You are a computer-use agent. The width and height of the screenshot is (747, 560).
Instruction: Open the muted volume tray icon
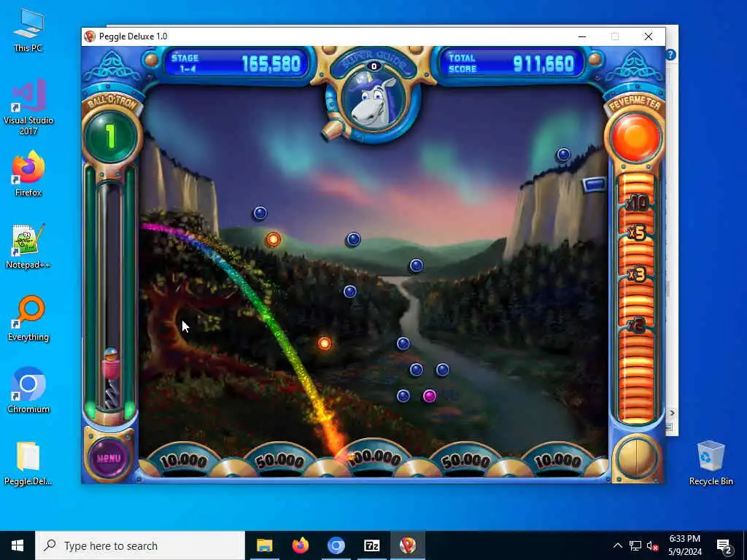(x=653, y=545)
